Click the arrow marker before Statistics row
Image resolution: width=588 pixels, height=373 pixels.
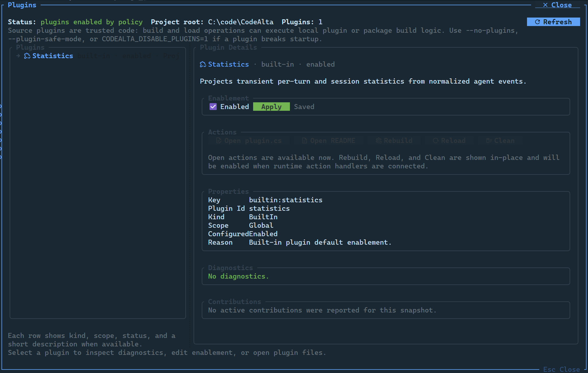coord(18,56)
